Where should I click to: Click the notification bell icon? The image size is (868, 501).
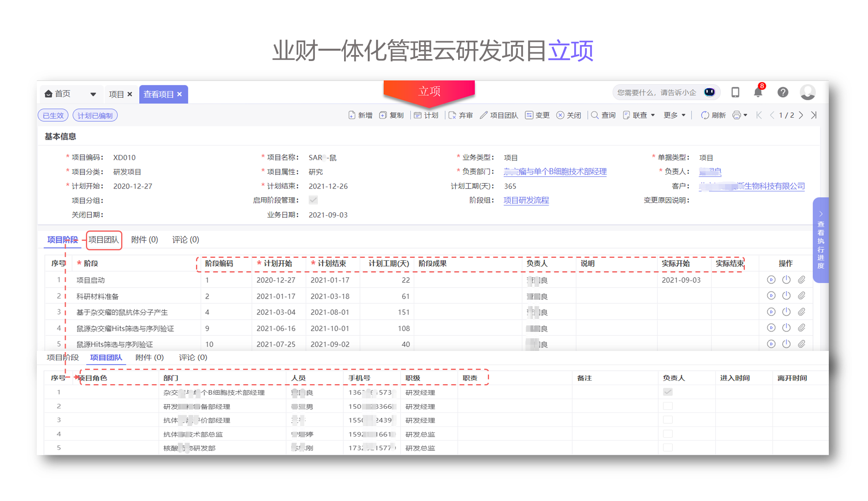[x=758, y=92]
